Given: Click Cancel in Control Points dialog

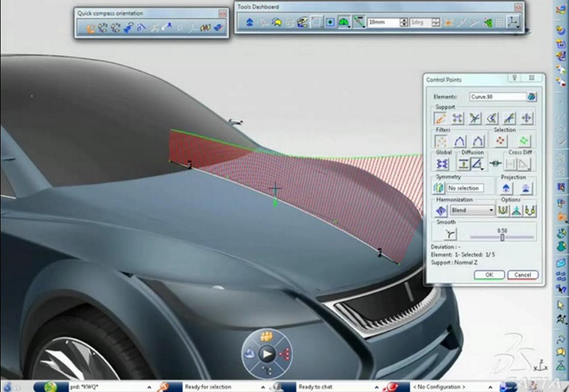Looking at the screenshot, I should tap(523, 275).
